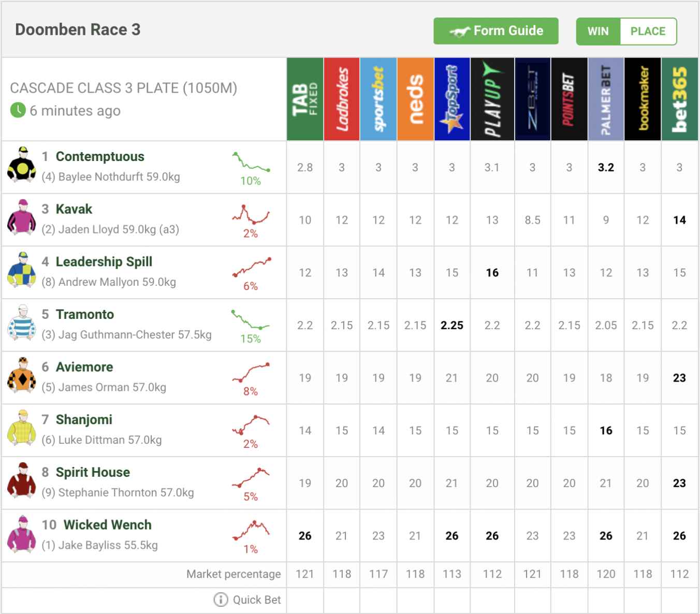
Task: Select bet365 14 odds for Kavak
Action: click(x=679, y=220)
